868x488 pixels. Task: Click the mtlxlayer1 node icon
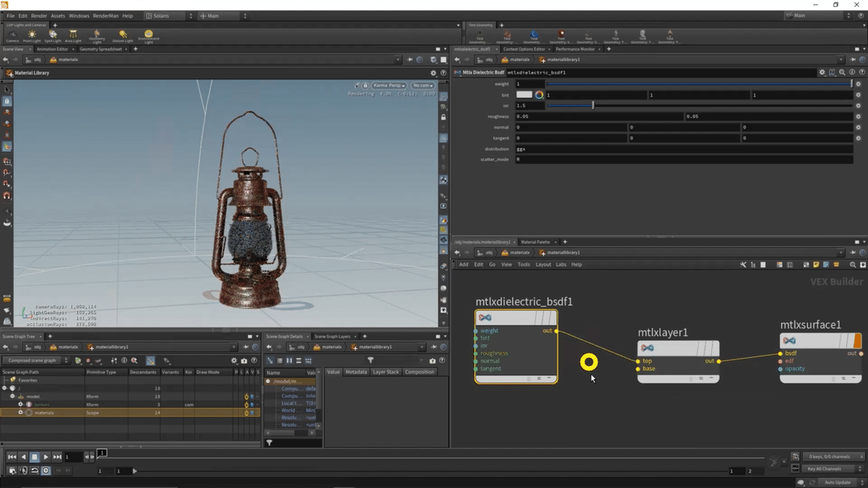[647, 347]
